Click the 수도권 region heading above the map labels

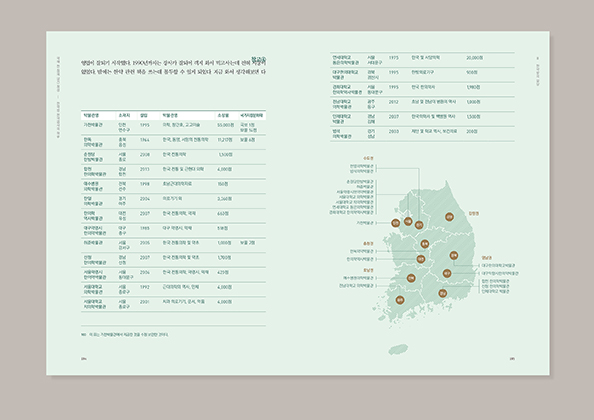pyautogui.click(x=368, y=158)
